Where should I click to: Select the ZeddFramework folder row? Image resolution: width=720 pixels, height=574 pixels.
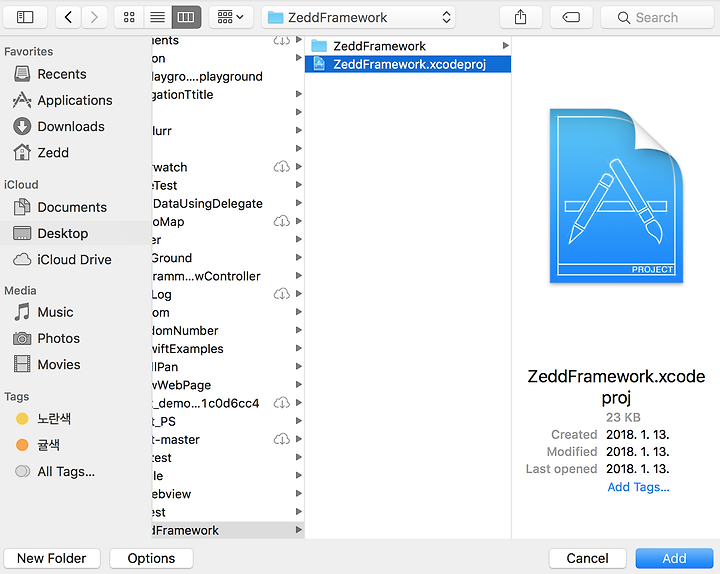point(408,46)
